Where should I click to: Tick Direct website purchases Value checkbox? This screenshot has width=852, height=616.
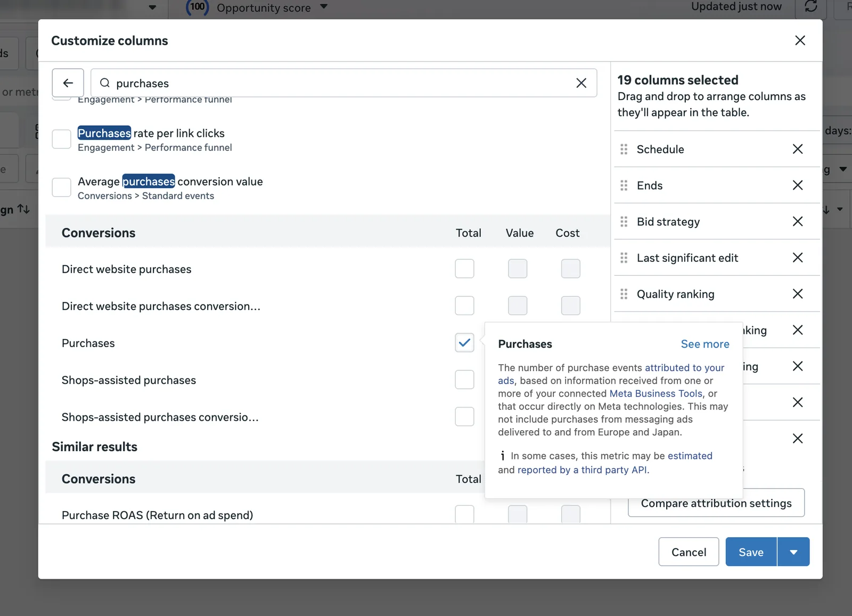(518, 269)
